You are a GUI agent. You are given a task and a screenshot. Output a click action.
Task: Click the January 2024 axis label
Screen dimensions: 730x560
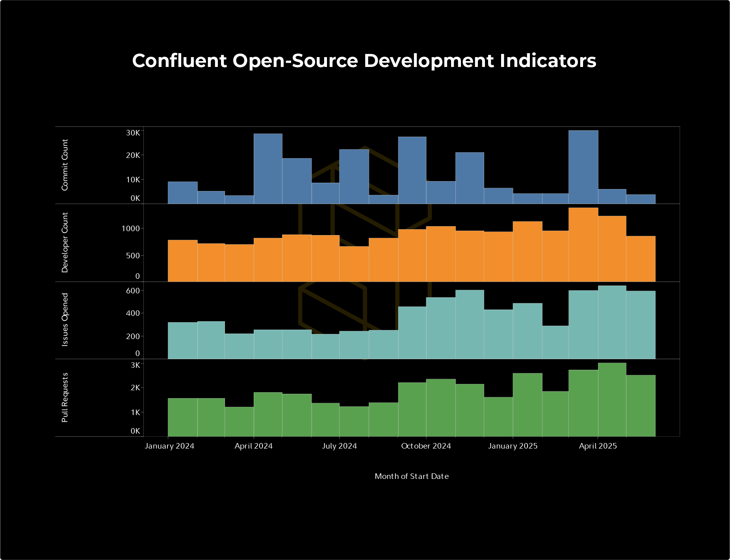[x=169, y=445]
